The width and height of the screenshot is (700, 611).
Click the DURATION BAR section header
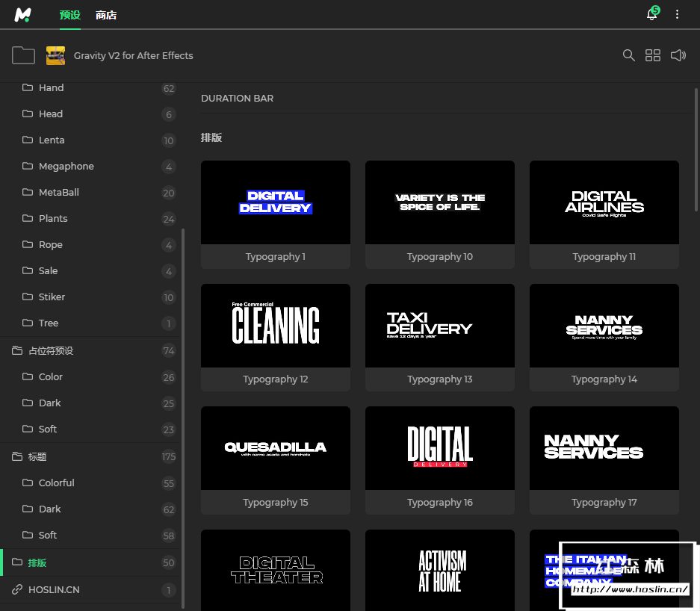pos(237,98)
